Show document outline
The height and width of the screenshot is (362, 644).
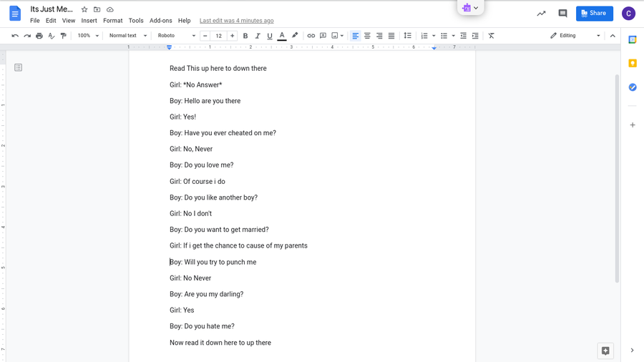(18, 67)
